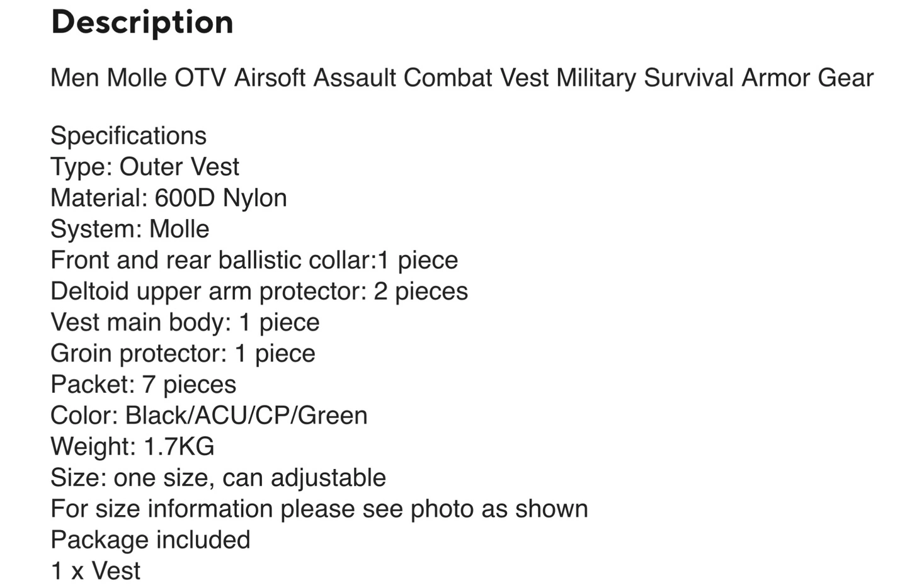Click the Material: 600D Nylon line

click(169, 198)
